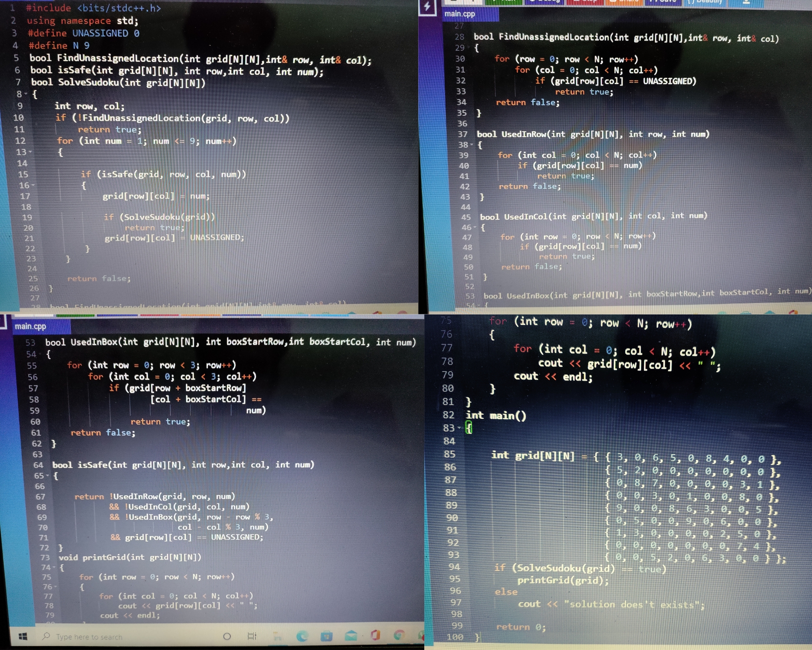Click the Cortana circle icon in taskbar

pyautogui.click(x=227, y=636)
